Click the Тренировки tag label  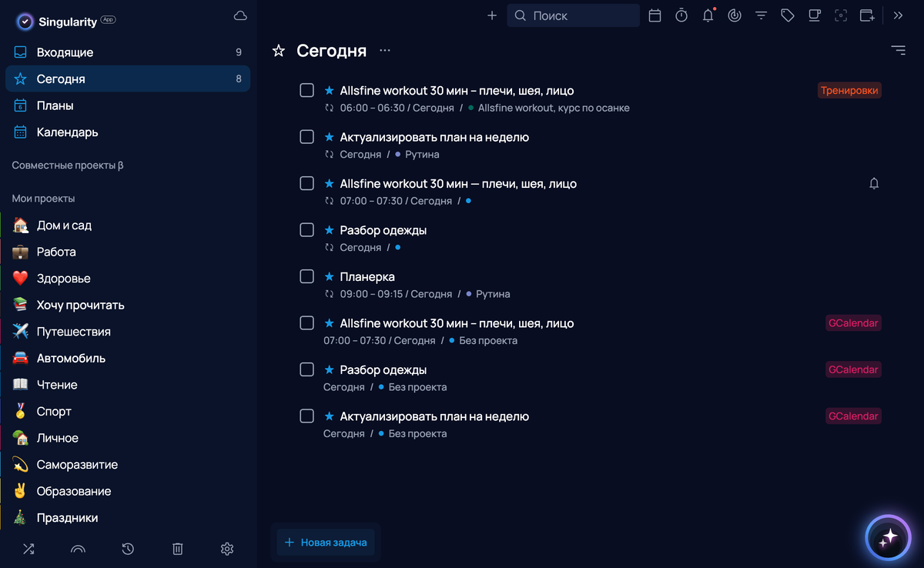click(849, 91)
